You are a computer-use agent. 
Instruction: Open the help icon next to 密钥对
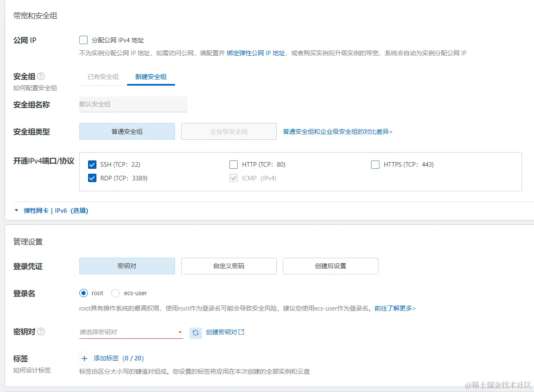39,331
